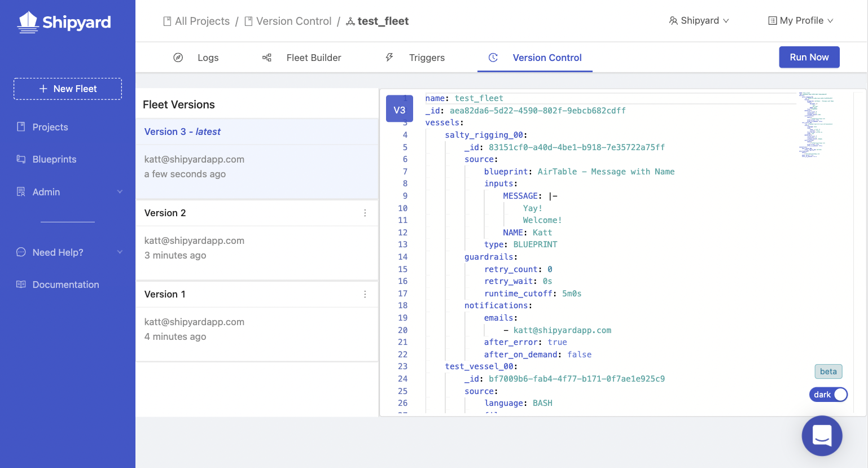Expand the Admin sidebar menu chevron
Screen dimensions: 868x468
click(x=120, y=192)
